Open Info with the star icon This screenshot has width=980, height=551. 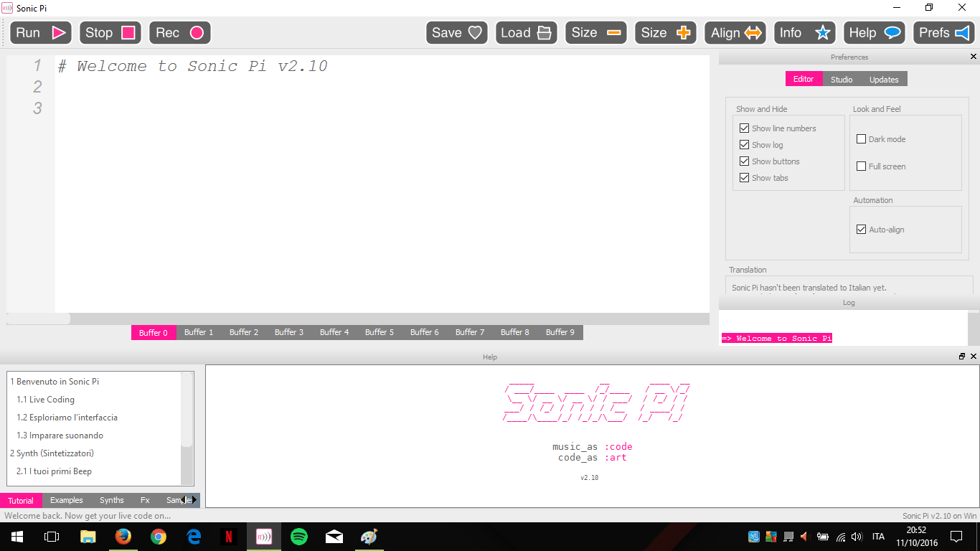click(x=822, y=32)
